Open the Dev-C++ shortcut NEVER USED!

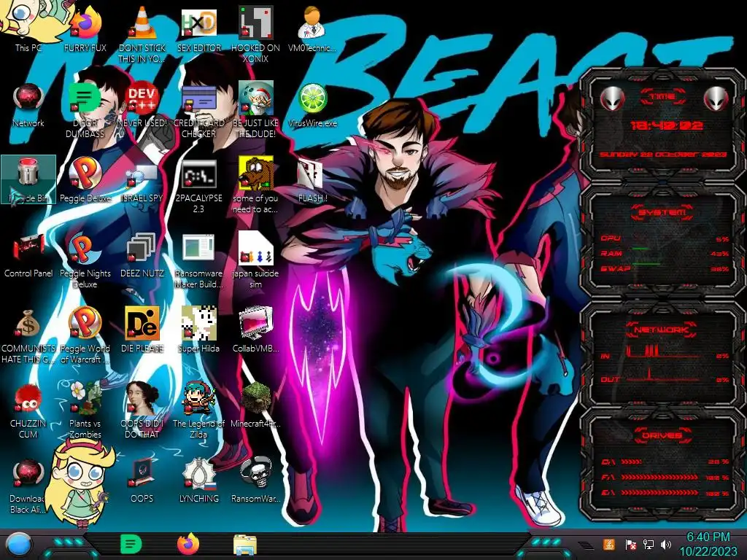[142, 105]
